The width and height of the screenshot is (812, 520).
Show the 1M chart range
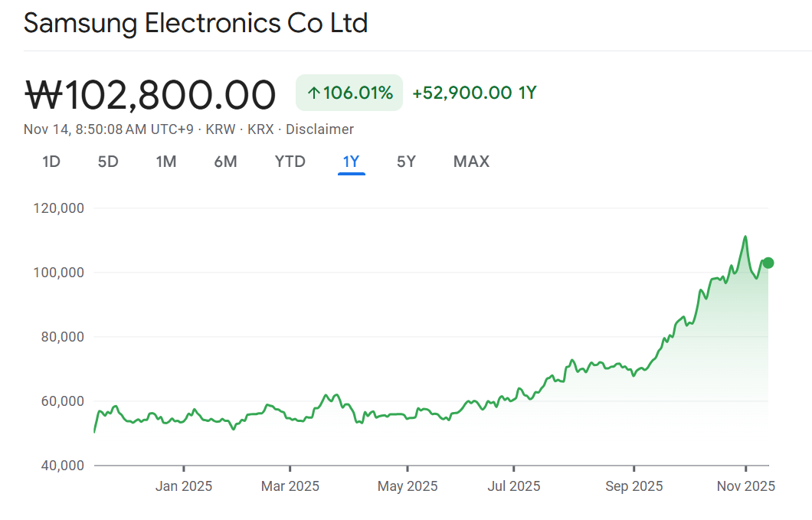point(166,162)
